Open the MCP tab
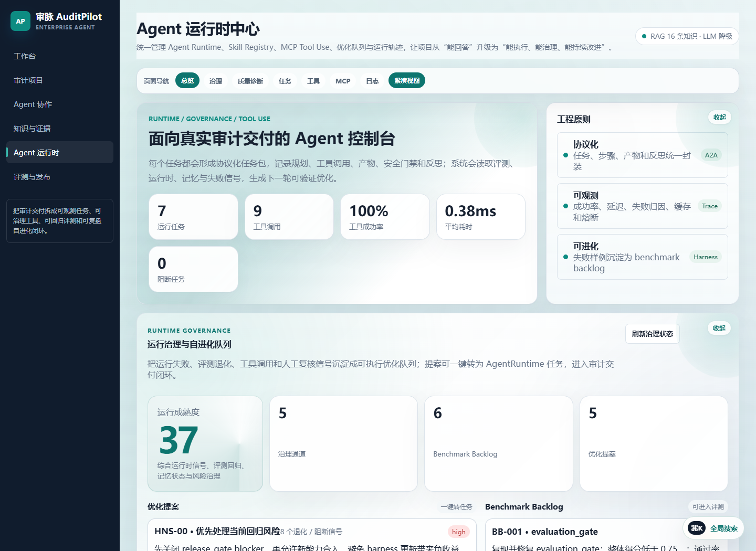Image resolution: width=756 pixels, height=551 pixels. pos(343,81)
